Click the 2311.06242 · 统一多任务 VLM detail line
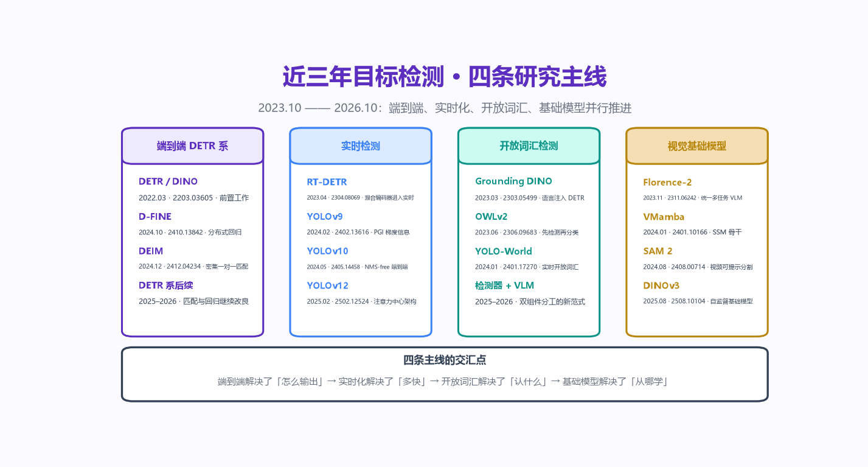Screen dimensions: 868x467 693,198
